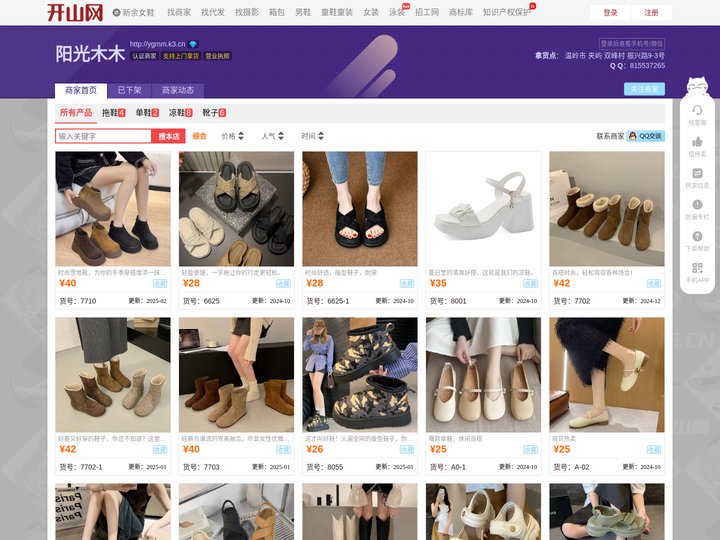Click the QQ交谈 contact button
Screen dimensions: 720x540
pos(646,136)
